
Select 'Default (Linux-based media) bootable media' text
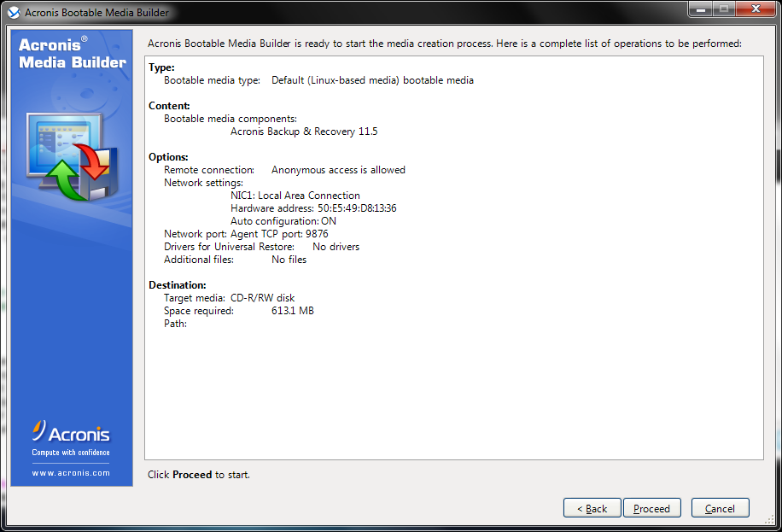(x=372, y=80)
